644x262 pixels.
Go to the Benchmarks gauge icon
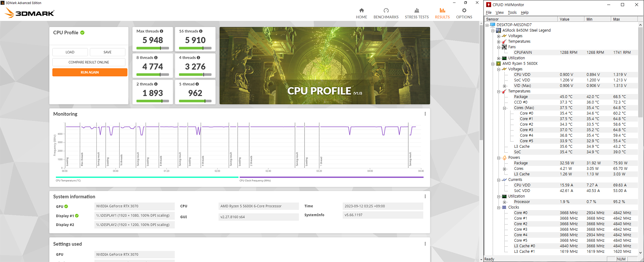tap(386, 11)
